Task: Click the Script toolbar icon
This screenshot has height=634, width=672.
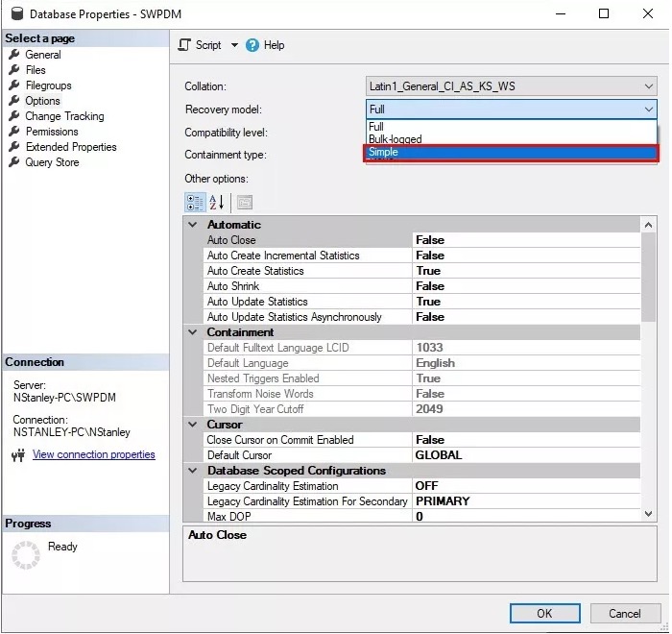Action: 184,45
